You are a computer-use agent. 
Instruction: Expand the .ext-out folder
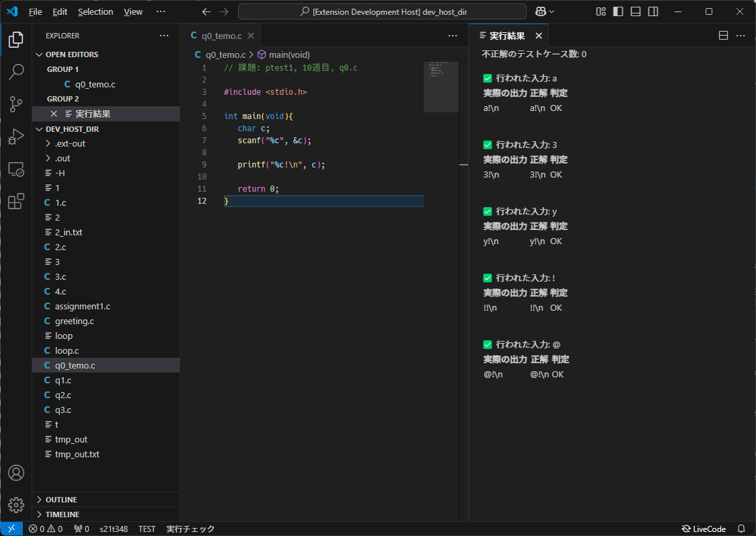[70, 143]
